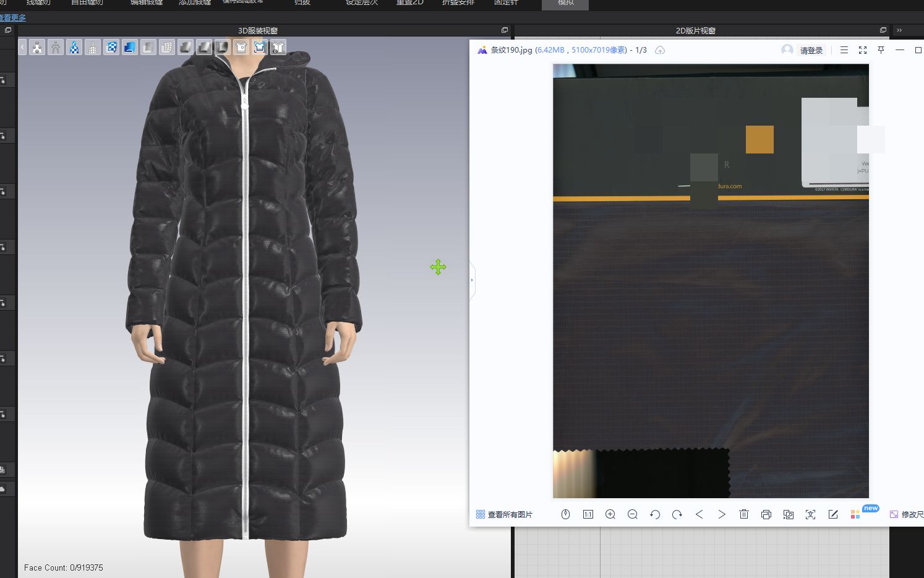Expand the hidden panel via the right-edge arrow
924x578 pixels.
pos(473,280)
